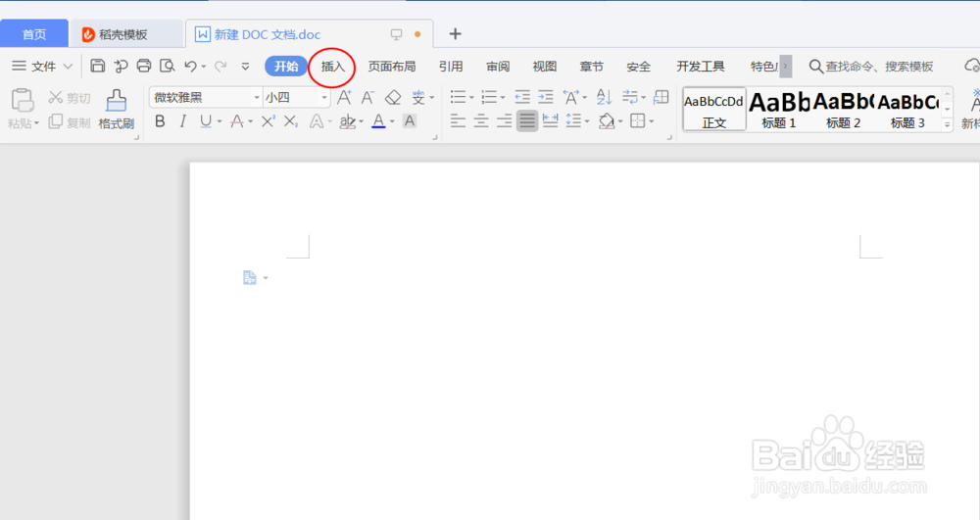The width and height of the screenshot is (980, 520).
Task: Increase font size with A+ icon
Action: tap(344, 97)
